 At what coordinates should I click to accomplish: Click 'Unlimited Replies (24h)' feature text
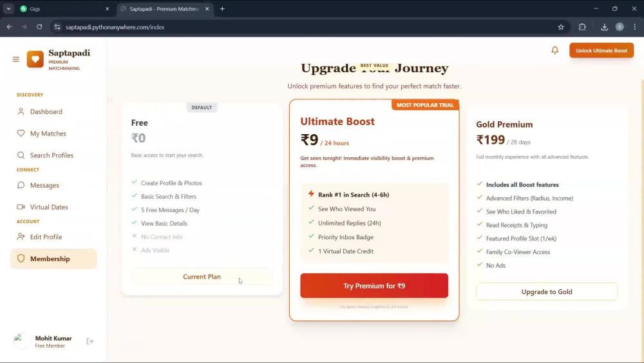[x=350, y=223]
